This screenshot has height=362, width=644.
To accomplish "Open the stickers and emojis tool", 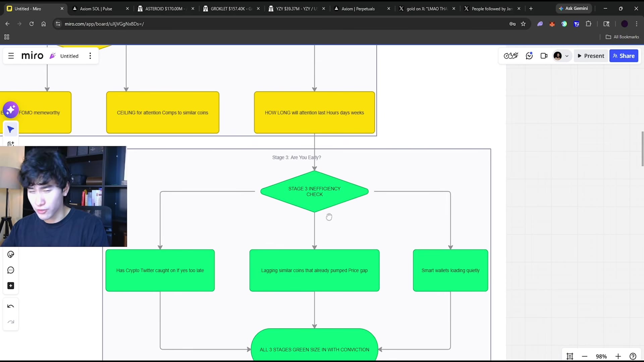I will (x=11, y=255).
